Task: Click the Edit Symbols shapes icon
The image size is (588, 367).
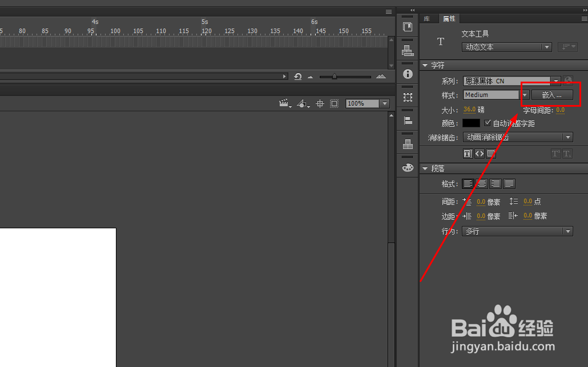Action: tap(303, 103)
